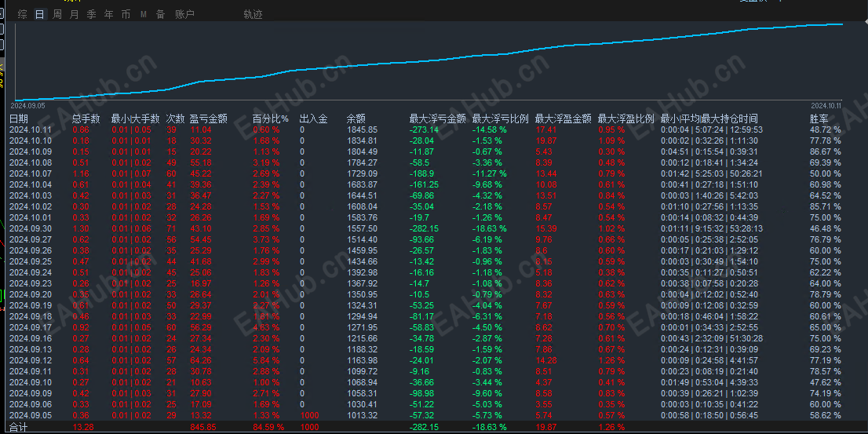868x434 pixels.
Task: Click max floating loss -188.9
Action: click(x=421, y=173)
